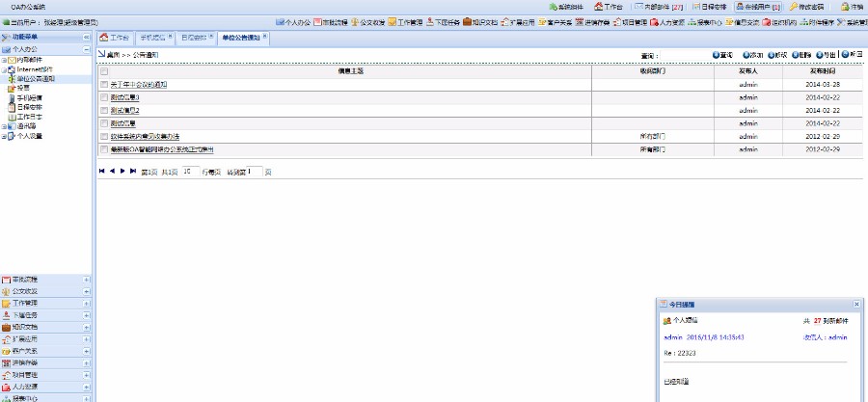Open the 关于年中会议的通知 link
The width and height of the screenshot is (868, 402).
click(x=138, y=85)
